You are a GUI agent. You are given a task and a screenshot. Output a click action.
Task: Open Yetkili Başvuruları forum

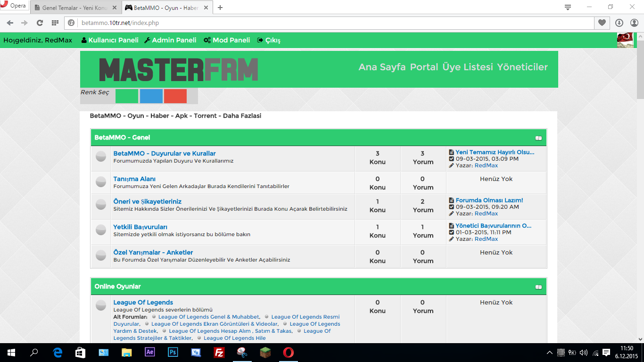[x=140, y=227]
